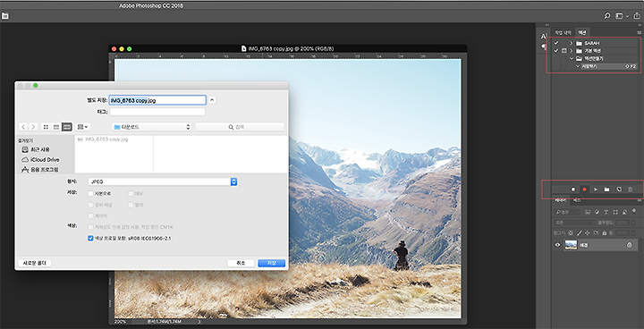This screenshot has width=644, height=329.
Task: Expand the SARAH action set
Action: 572,43
